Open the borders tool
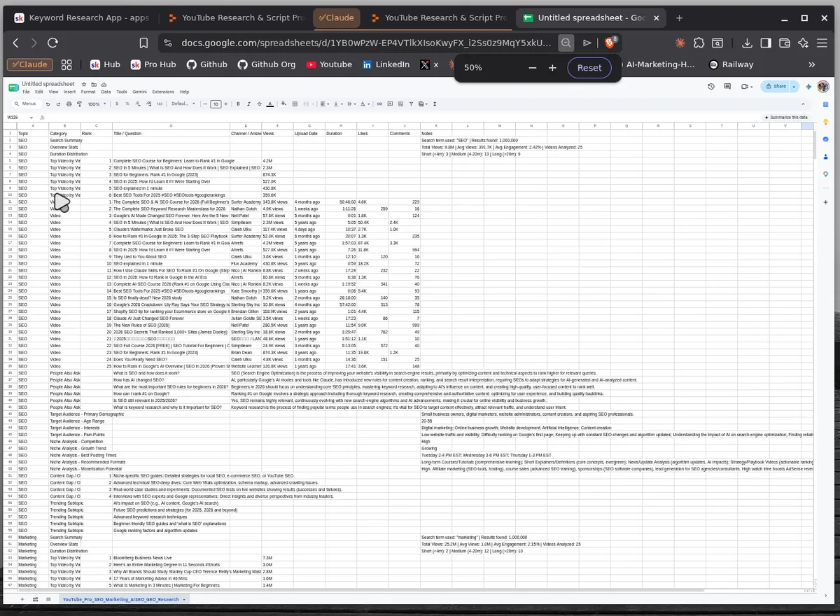Image resolution: width=840 pixels, height=616 pixels. pyautogui.click(x=295, y=104)
